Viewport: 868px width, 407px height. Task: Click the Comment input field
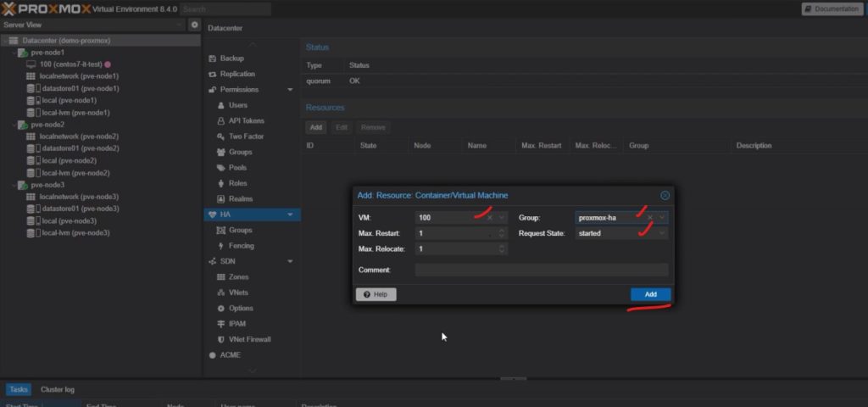(x=542, y=270)
